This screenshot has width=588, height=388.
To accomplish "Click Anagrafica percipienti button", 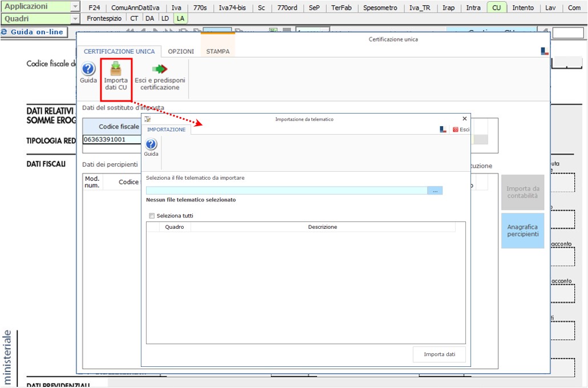I will (x=523, y=231).
